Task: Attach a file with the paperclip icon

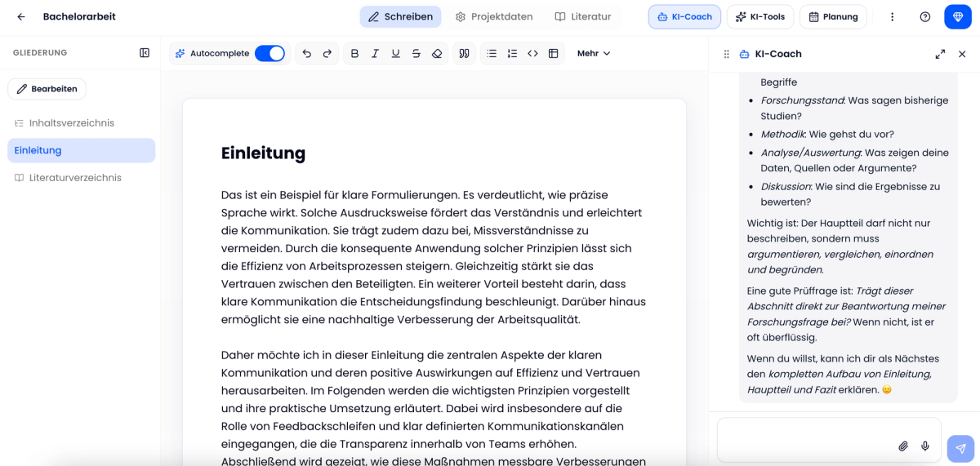Action: 903,446
